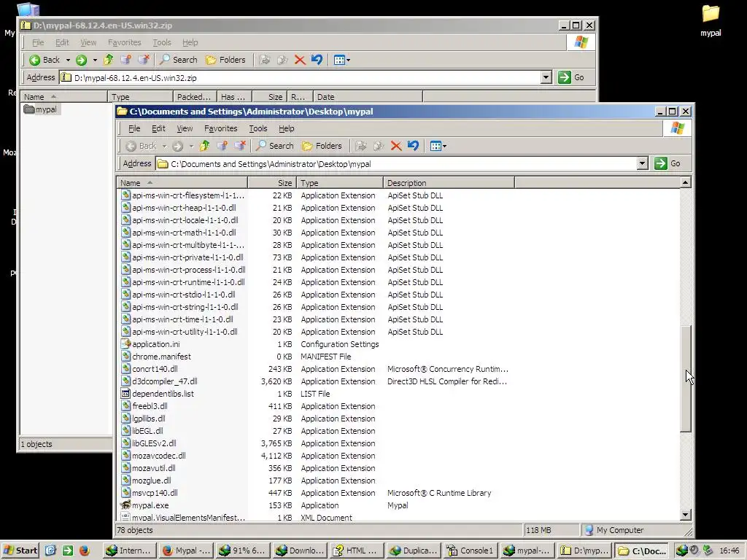Screen dimensions: 747x560
Task: Open Favorites menu in the mypal folder window
Action: [220, 128]
